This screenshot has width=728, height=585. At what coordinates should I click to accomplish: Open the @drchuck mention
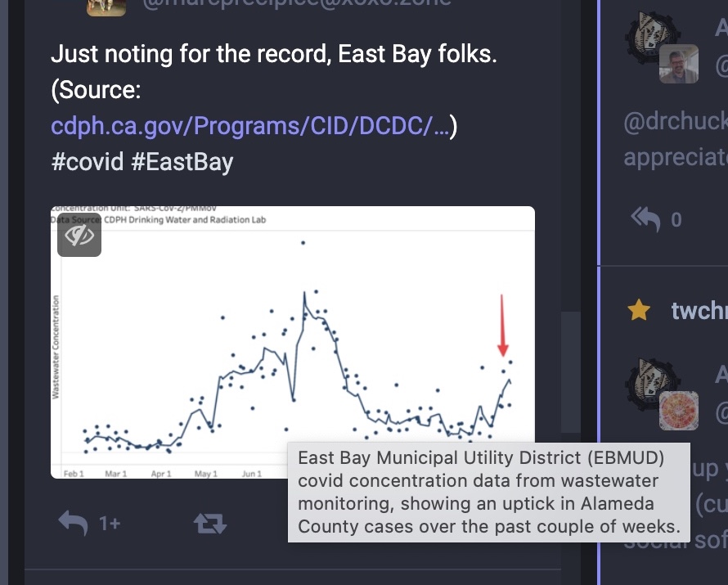coord(676,122)
